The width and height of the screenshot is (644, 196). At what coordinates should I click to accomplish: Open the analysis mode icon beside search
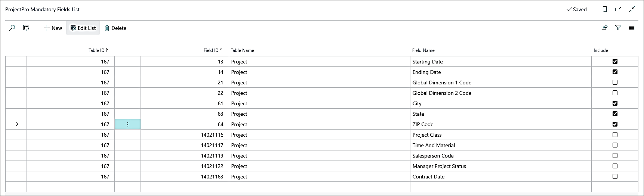coord(26,28)
